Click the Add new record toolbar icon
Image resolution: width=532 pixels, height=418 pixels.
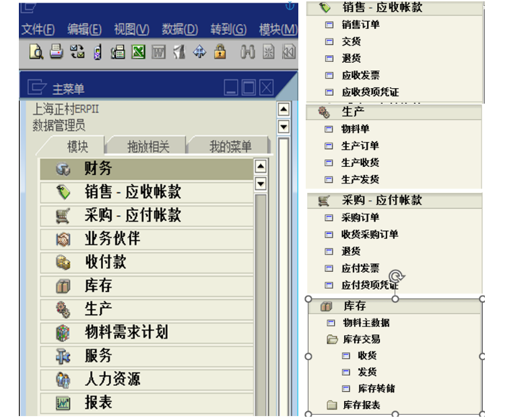(x=269, y=52)
